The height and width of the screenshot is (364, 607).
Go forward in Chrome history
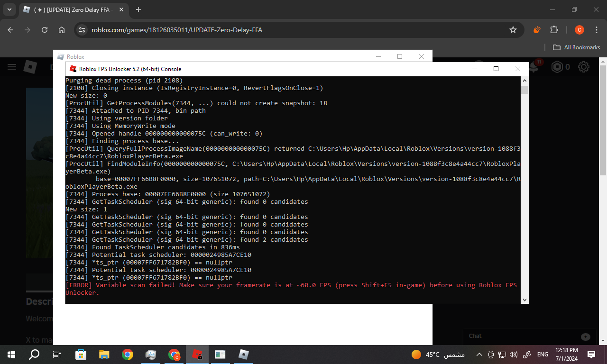(x=28, y=30)
